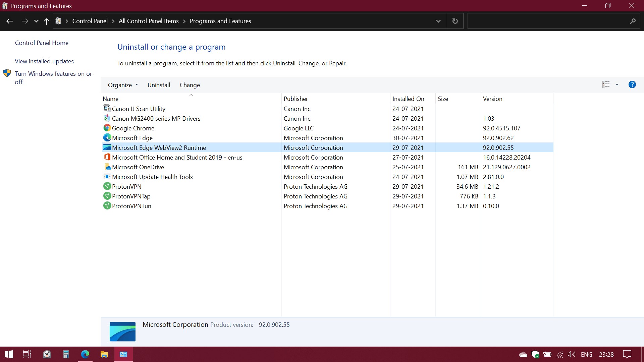Image resolution: width=644 pixels, height=362 pixels.
Task: Click the blue help question mark icon
Action: click(632, 84)
